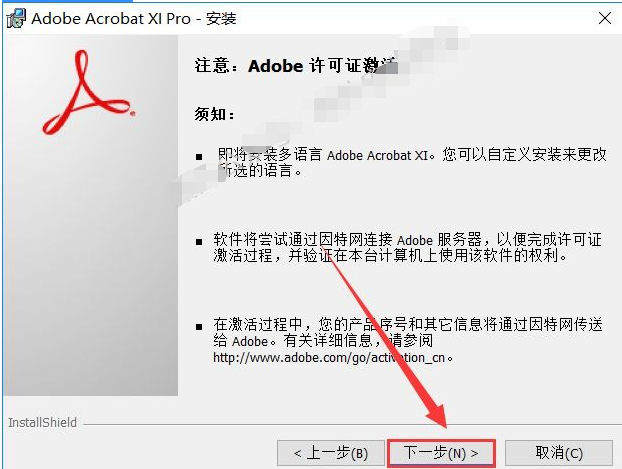Click the window title Adobe Acrobat XI Pro - 安装

tap(134, 19)
